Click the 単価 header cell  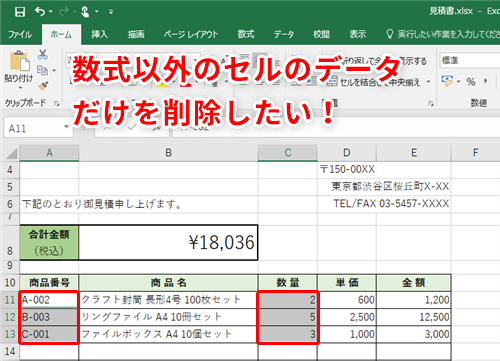(x=347, y=283)
